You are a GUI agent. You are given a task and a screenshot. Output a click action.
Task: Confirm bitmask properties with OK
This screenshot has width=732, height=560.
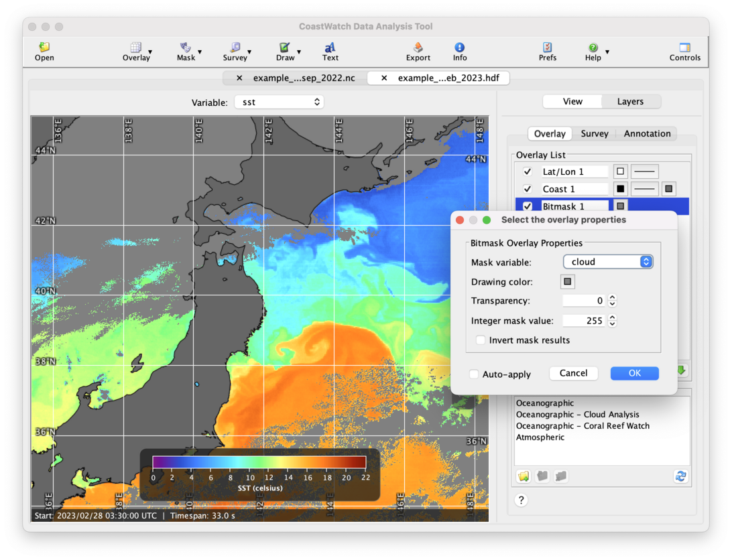tap(634, 373)
